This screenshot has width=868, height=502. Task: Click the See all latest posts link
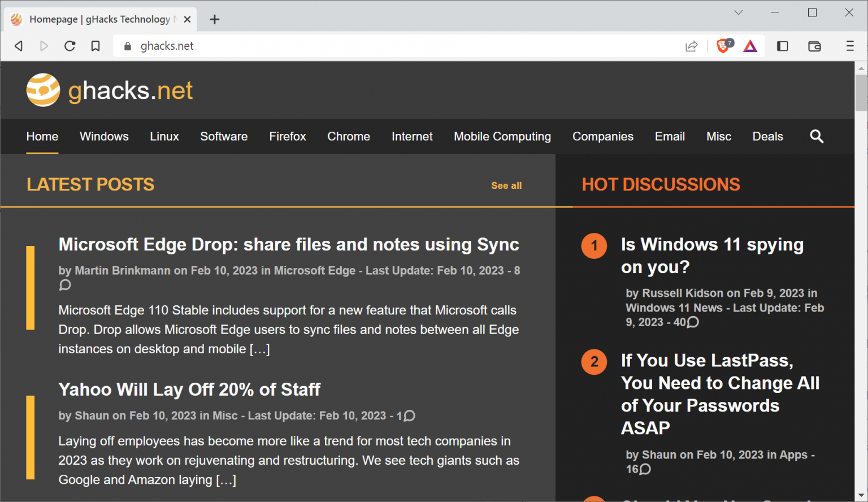pyautogui.click(x=506, y=185)
